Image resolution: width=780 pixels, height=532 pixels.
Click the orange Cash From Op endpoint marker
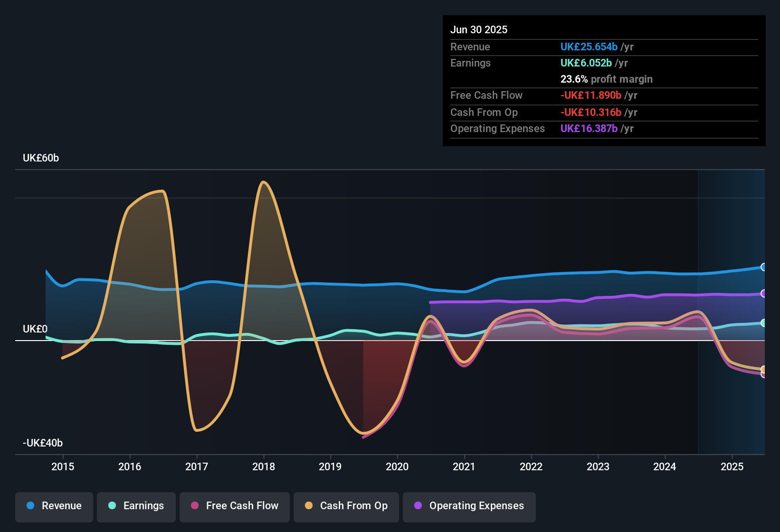pos(763,369)
